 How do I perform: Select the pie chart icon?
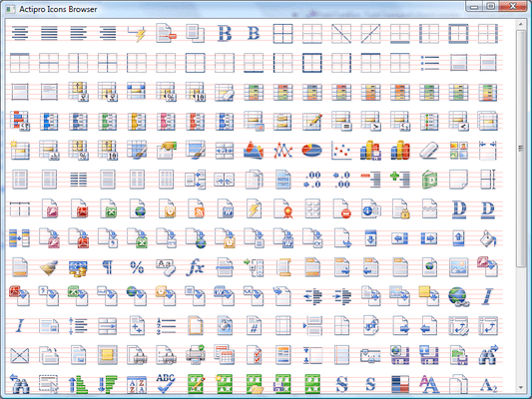[x=311, y=151]
